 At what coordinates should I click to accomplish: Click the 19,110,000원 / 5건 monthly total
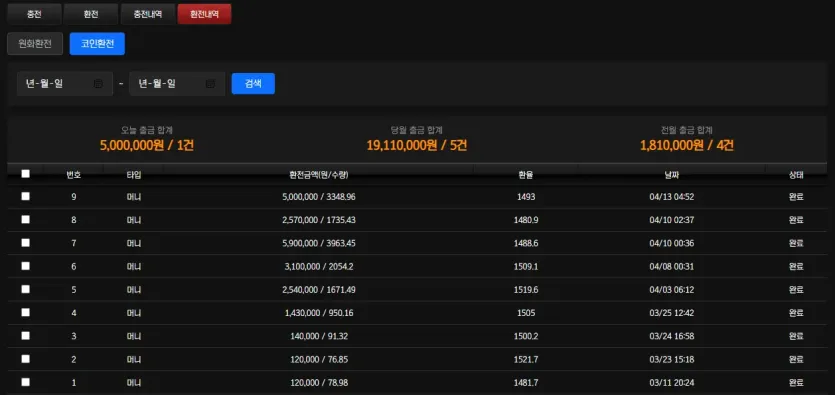click(x=417, y=145)
